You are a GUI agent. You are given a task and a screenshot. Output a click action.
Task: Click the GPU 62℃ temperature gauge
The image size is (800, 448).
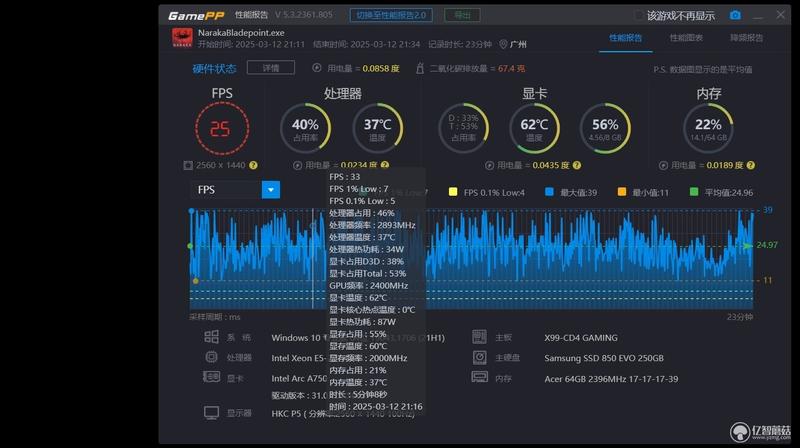[x=534, y=129]
